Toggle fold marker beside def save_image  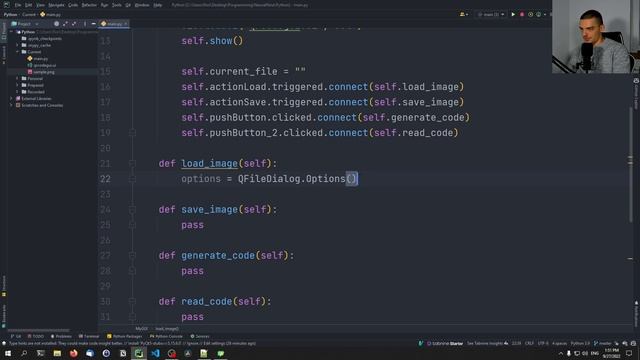(x=132, y=210)
